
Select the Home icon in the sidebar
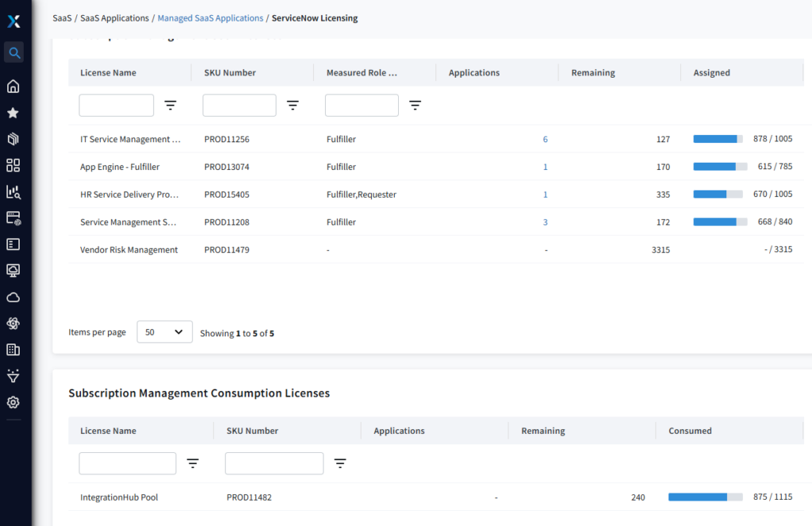(13, 85)
